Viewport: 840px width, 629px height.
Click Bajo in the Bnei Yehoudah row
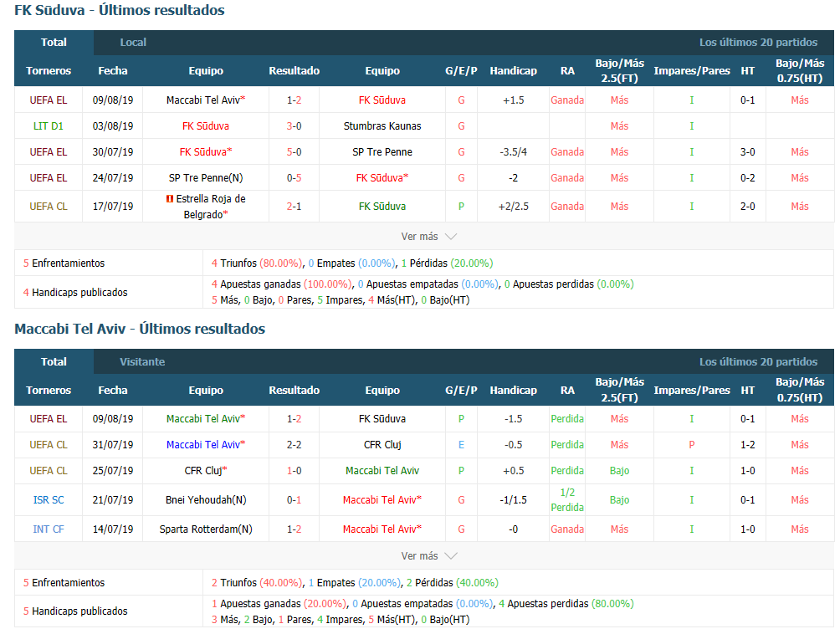pyautogui.click(x=619, y=500)
